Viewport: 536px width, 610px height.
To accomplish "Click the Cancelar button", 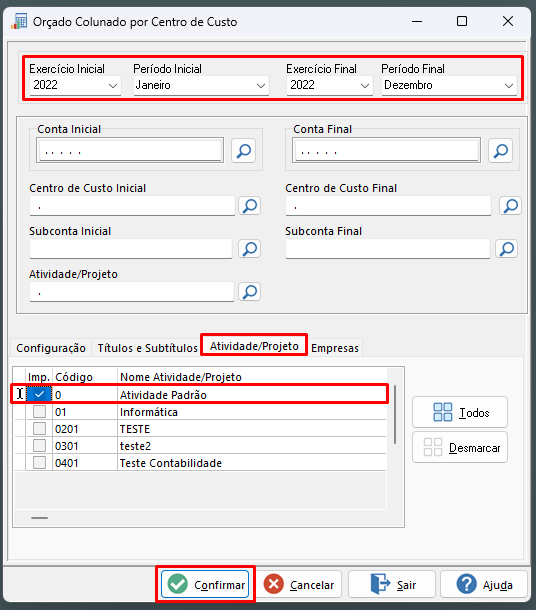I will 299,584.
